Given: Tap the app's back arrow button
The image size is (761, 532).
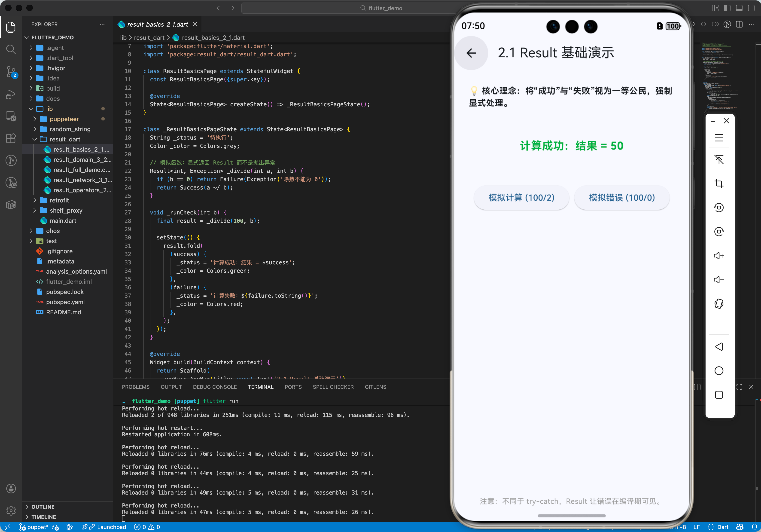Looking at the screenshot, I should 471,53.
